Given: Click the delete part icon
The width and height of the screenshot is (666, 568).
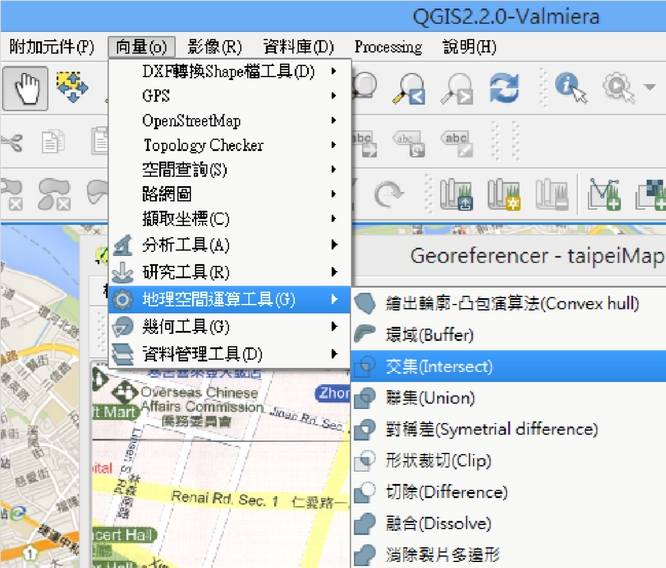Looking at the screenshot, I should 54,195.
